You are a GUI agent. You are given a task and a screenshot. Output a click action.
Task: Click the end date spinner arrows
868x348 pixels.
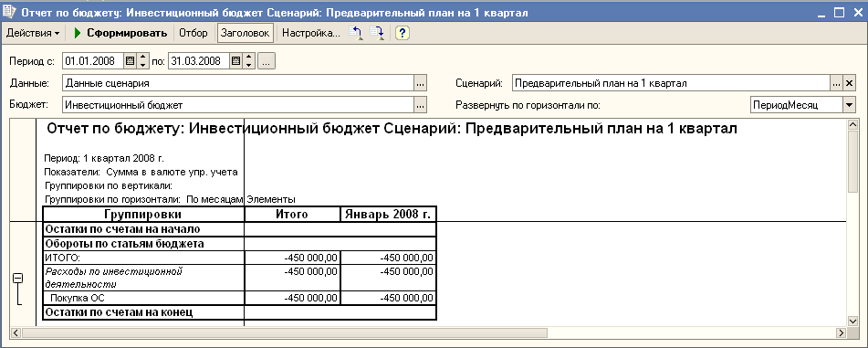pos(248,61)
